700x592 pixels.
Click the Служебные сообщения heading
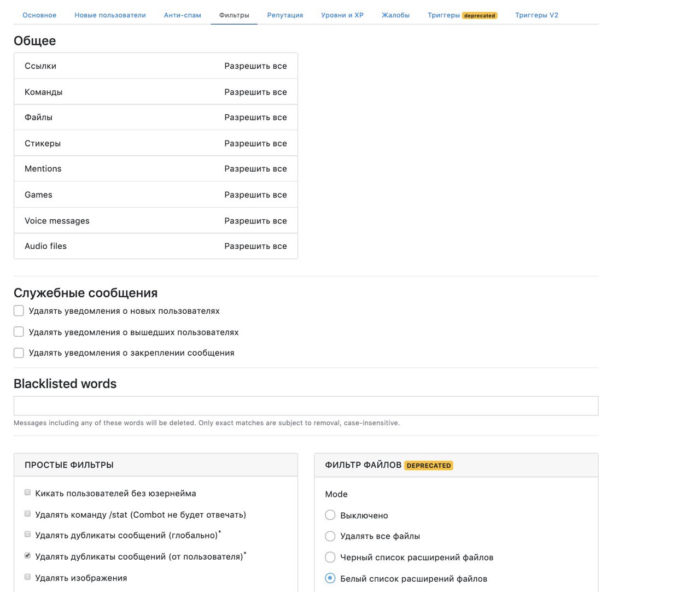pyautogui.click(x=86, y=293)
